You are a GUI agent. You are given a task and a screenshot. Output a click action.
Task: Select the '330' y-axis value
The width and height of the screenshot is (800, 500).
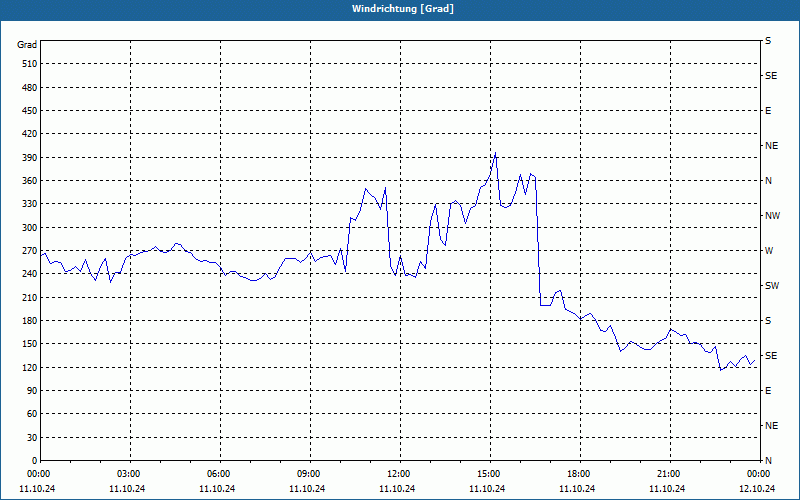(30, 204)
